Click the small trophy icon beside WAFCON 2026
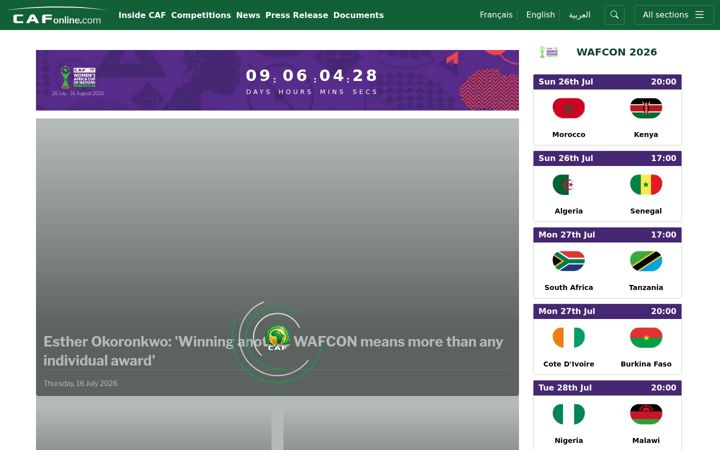Viewport: 720px width, 450px height. 549,52
